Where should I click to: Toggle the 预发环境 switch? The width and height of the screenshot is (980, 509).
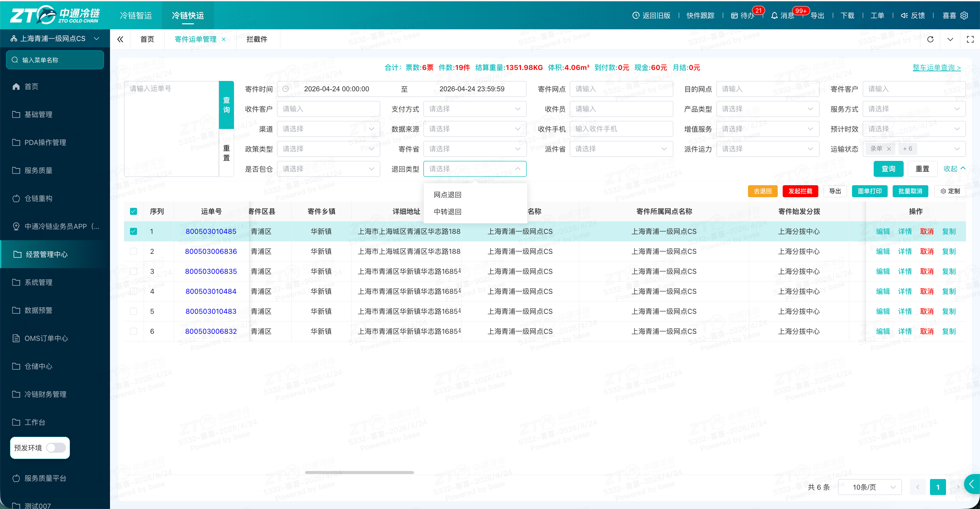tap(56, 447)
